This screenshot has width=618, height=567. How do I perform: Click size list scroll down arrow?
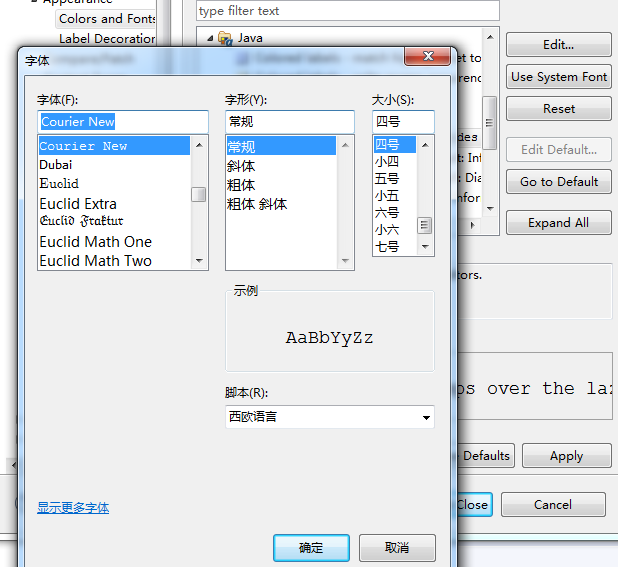(425, 247)
